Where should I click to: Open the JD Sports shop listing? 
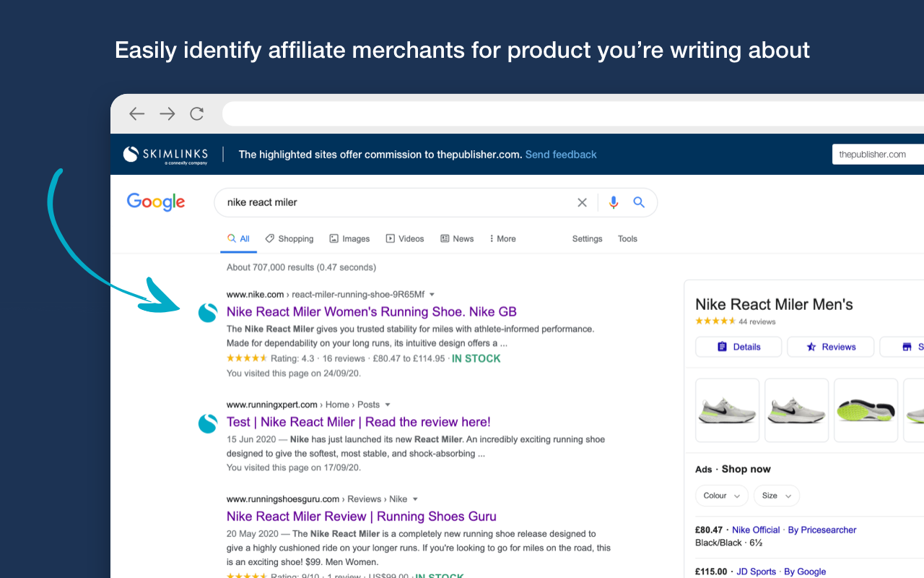point(756,571)
